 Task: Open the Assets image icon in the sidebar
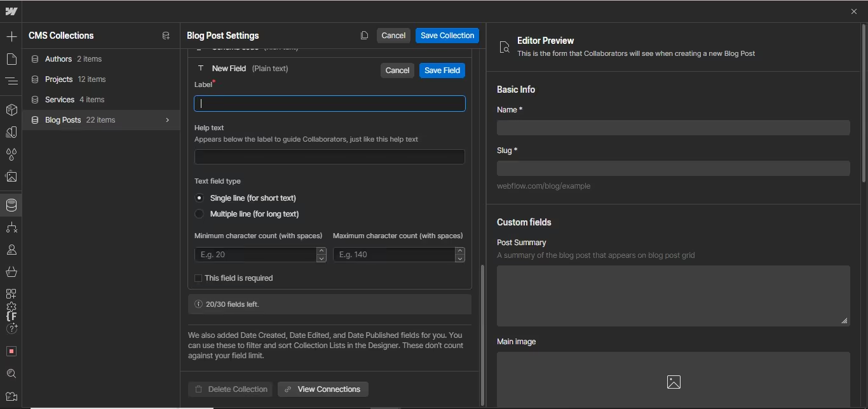(x=11, y=177)
